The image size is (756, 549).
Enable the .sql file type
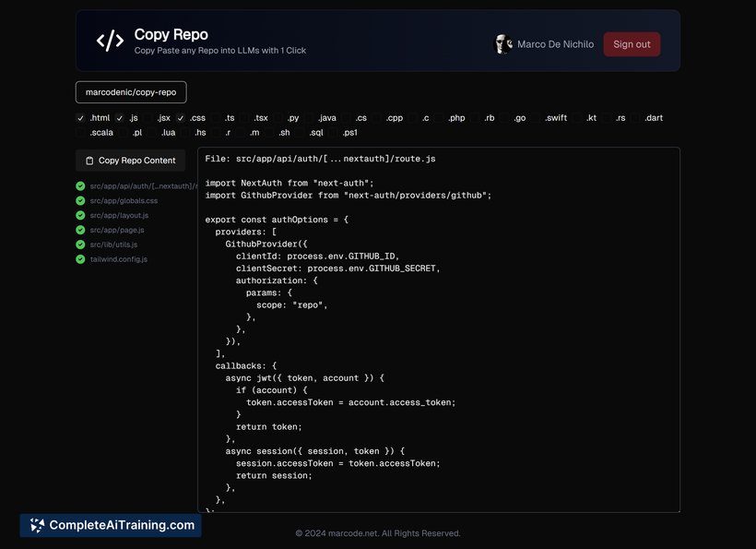click(x=300, y=133)
